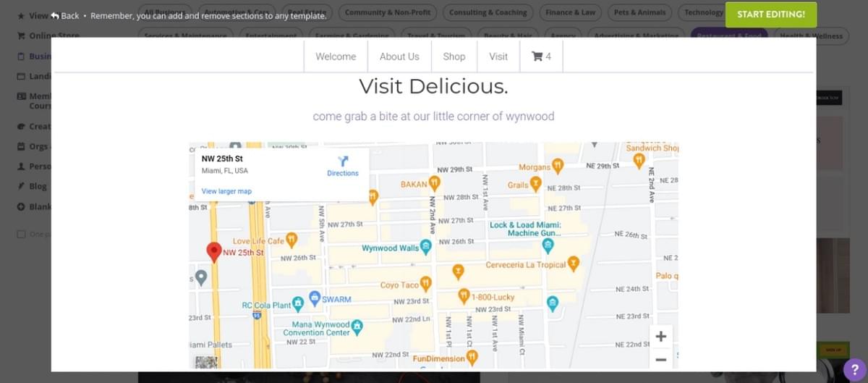
Task: Select the Morgans restaurant marker
Action: coord(558,167)
